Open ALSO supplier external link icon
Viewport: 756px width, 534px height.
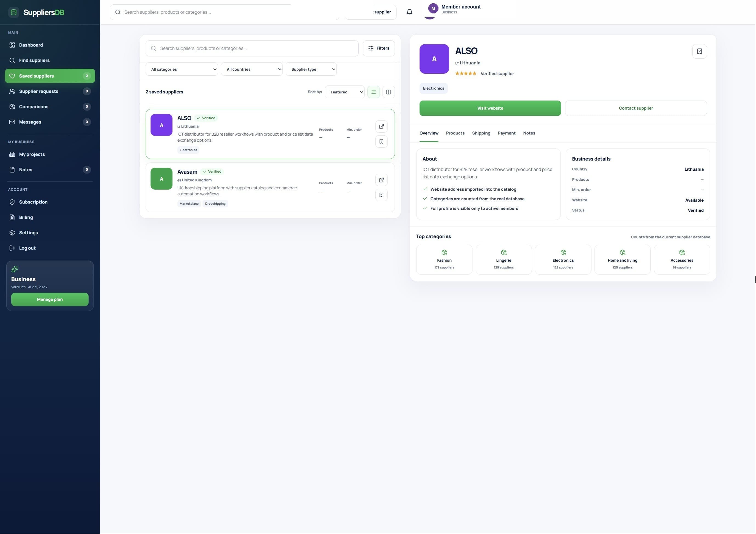[x=381, y=126]
